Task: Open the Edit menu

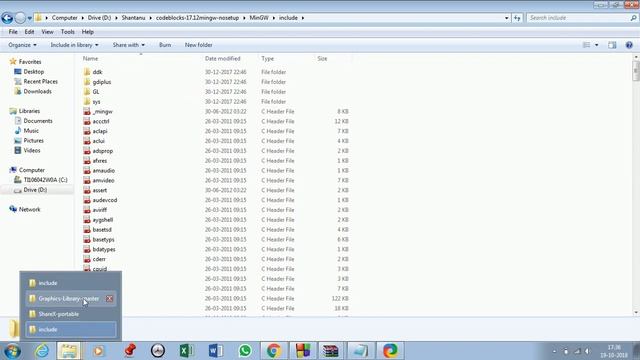Action: coord(29,32)
